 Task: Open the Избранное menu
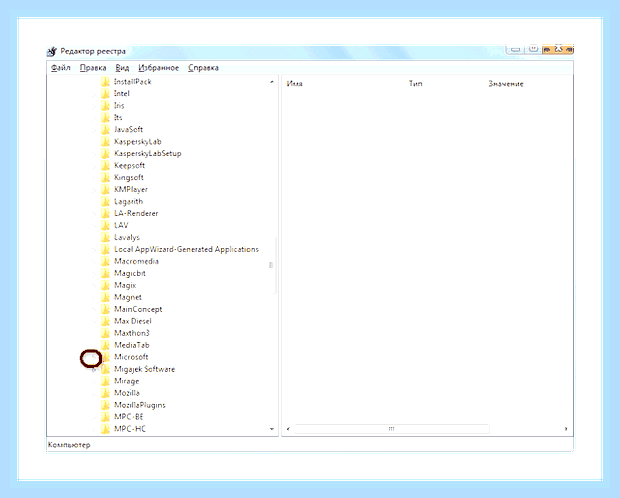(159, 68)
